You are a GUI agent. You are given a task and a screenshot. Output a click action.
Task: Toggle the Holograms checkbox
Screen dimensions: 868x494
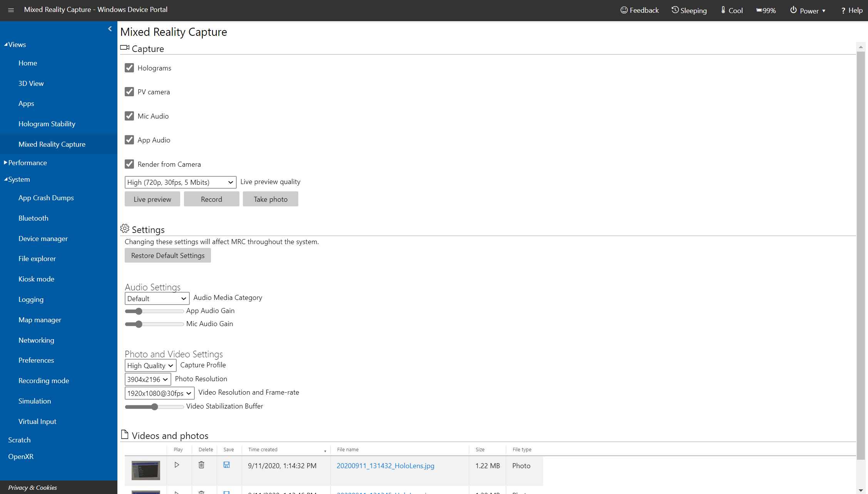[129, 67]
